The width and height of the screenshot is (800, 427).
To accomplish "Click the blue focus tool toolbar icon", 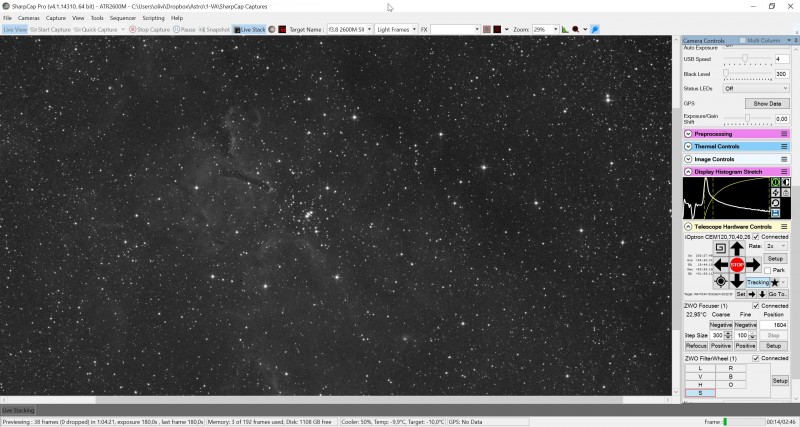I will 595,30.
